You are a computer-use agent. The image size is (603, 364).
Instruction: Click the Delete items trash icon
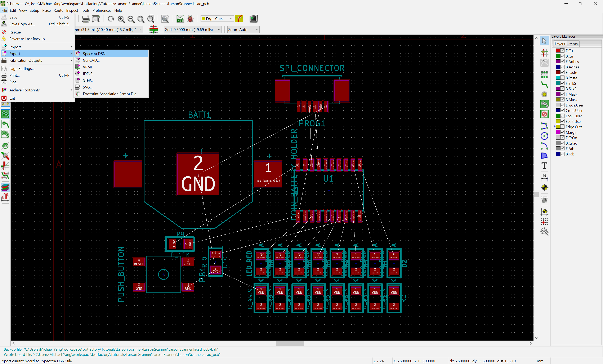pos(544,200)
